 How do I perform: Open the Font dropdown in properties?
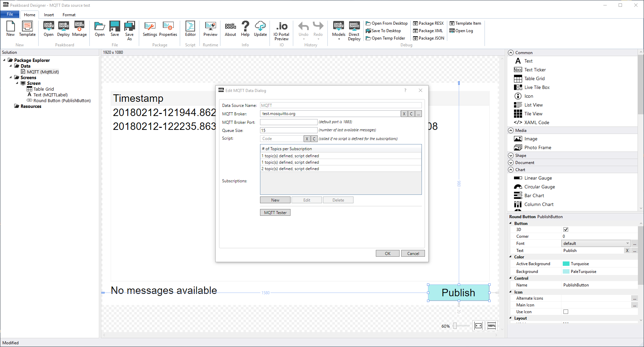click(x=596, y=244)
